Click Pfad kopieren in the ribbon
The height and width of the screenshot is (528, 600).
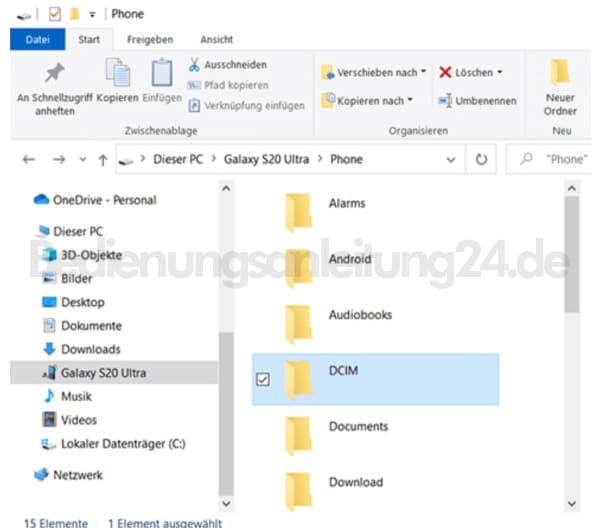(x=228, y=85)
